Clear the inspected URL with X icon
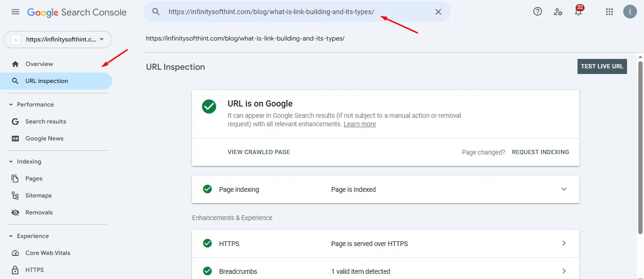 click(438, 12)
